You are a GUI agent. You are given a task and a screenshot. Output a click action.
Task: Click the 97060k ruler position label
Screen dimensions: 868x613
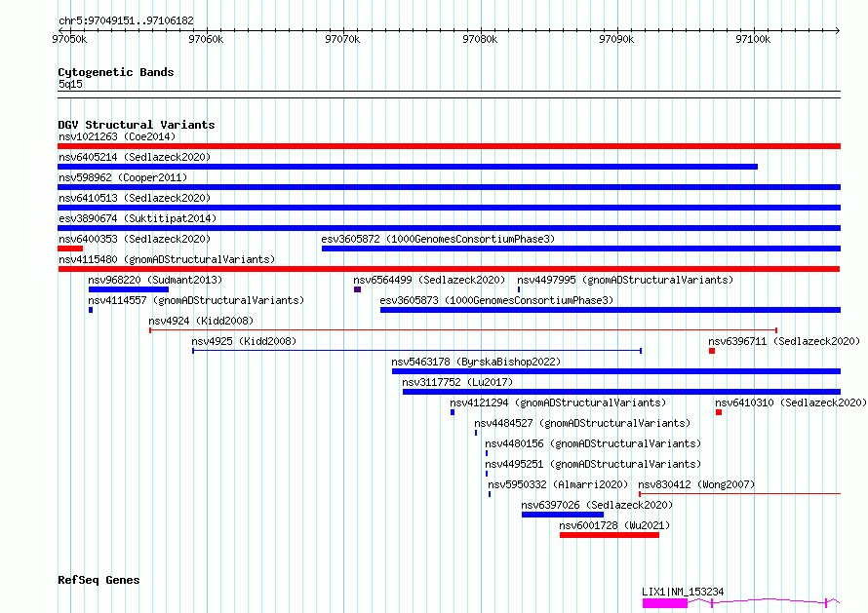206,39
